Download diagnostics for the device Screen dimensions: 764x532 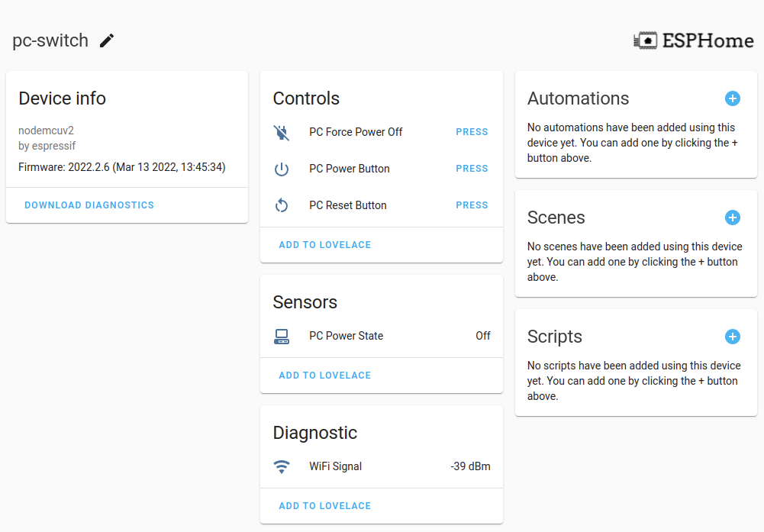pos(89,205)
